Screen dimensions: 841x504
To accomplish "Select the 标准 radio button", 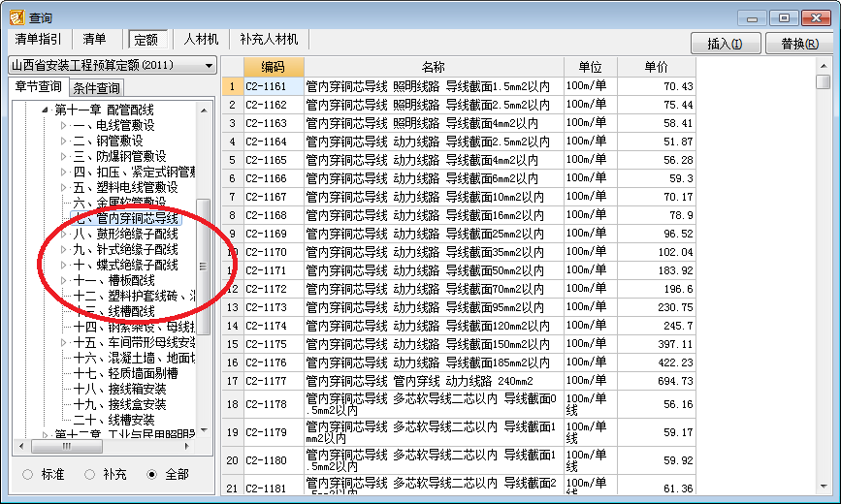I will click(x=28, y=474).
